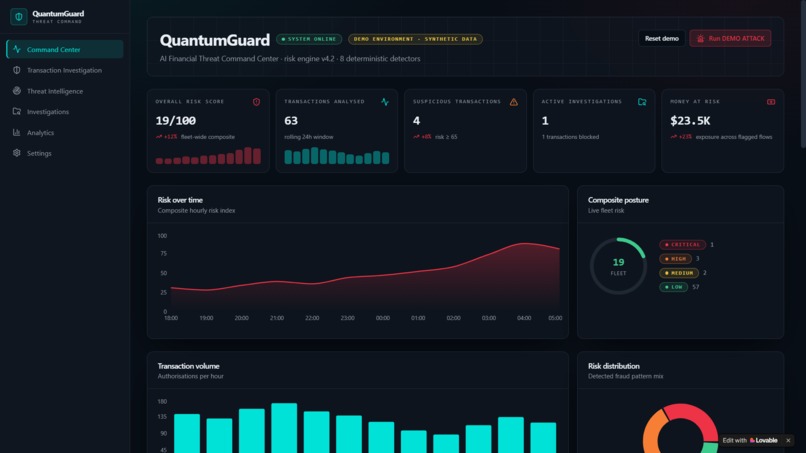Image resolution: width=806 pixels, height=453 pixels.
Task: Click the MEDIUM posture badge
Action: 679,273
